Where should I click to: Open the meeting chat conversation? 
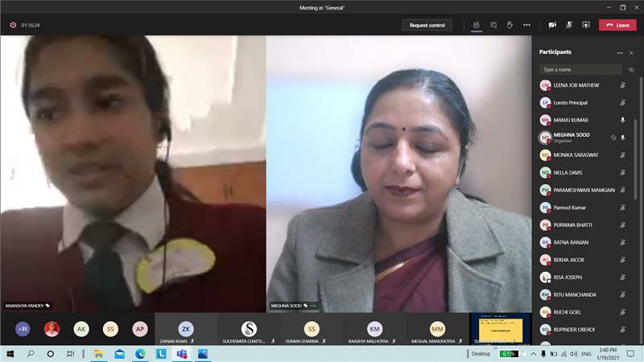[493, 25]
